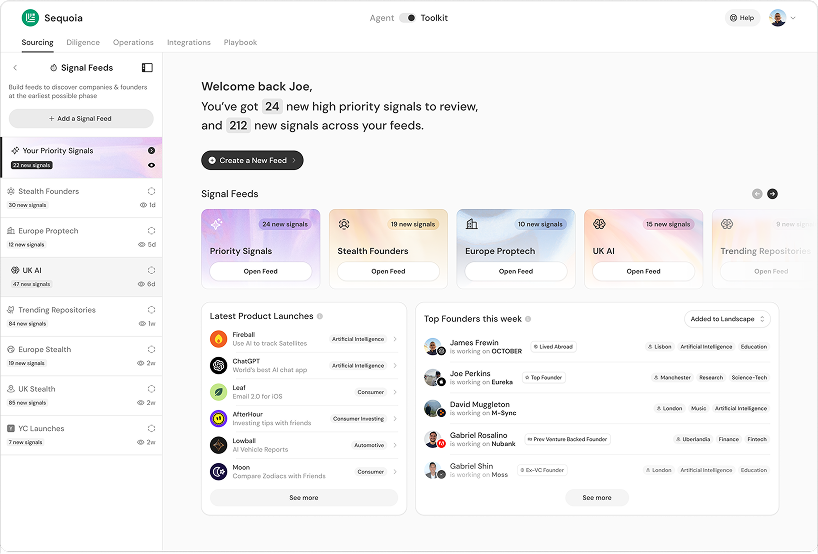Click the Top Founder tag on Joe Perkins
The image size is (818, 554).
point(545,378)
